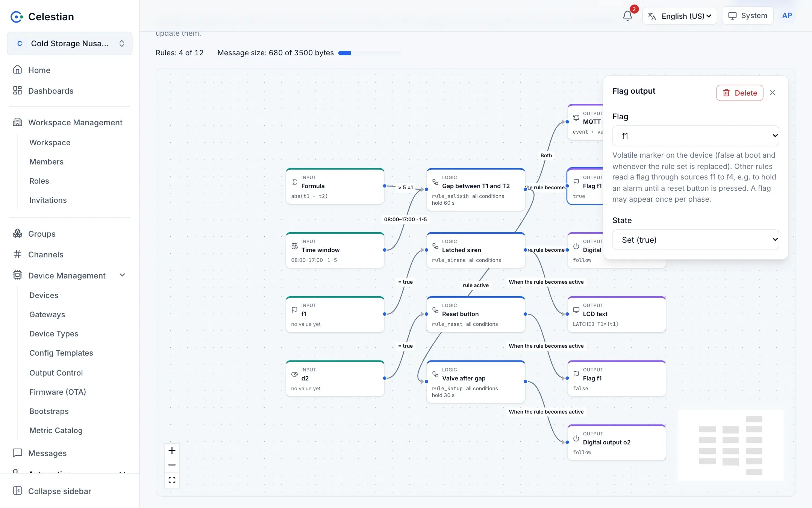The image size is (812, 508).
Task: Click the System theme button
Action: [x=747, y=16]
